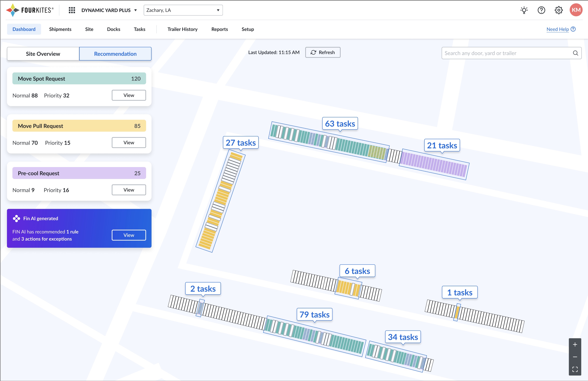Click the Pre-cool Request purple header
The image size is (588, 381).
pos(79,173)
